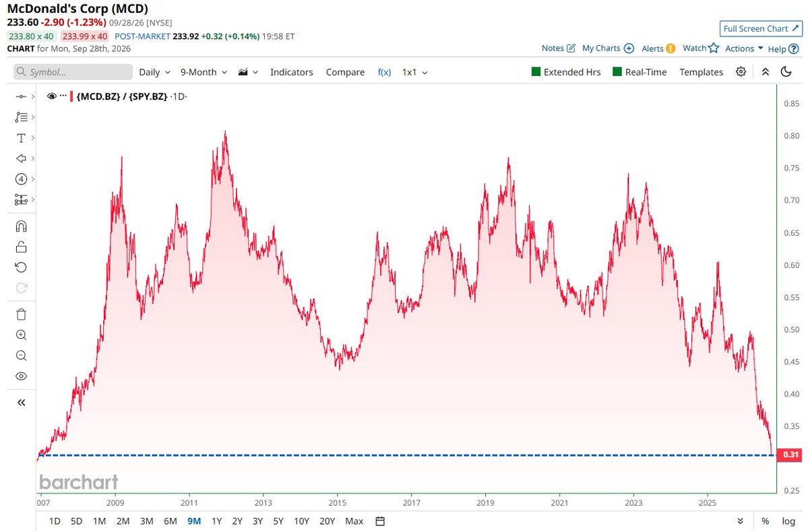Image resolution: width=808 pixels, height=532 pixels.
Task: Expand trend line tool submenu arrow
Action: 32,97
